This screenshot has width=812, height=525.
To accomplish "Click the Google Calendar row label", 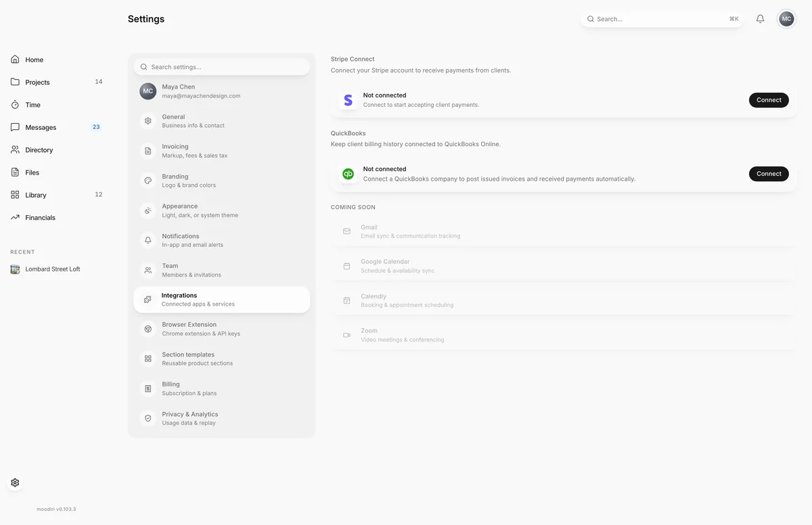I will 385,262.
